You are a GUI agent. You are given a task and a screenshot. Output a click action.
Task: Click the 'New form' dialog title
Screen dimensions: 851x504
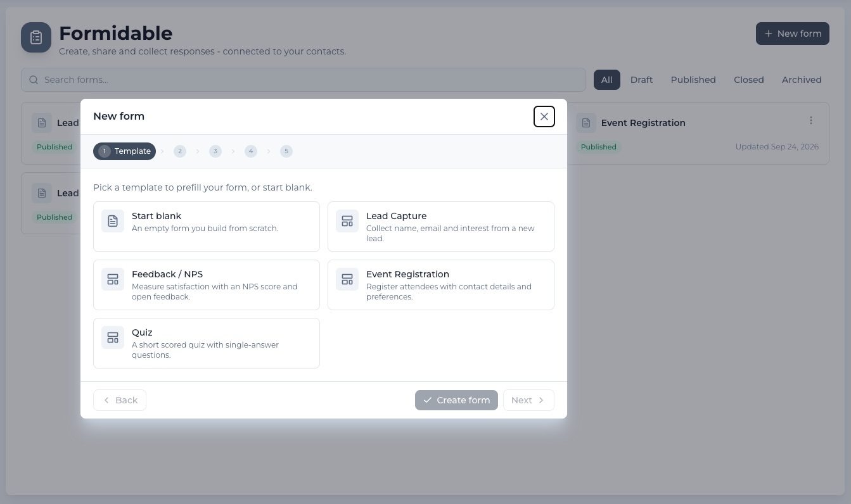pyautogui.click(x=118, y=117)
